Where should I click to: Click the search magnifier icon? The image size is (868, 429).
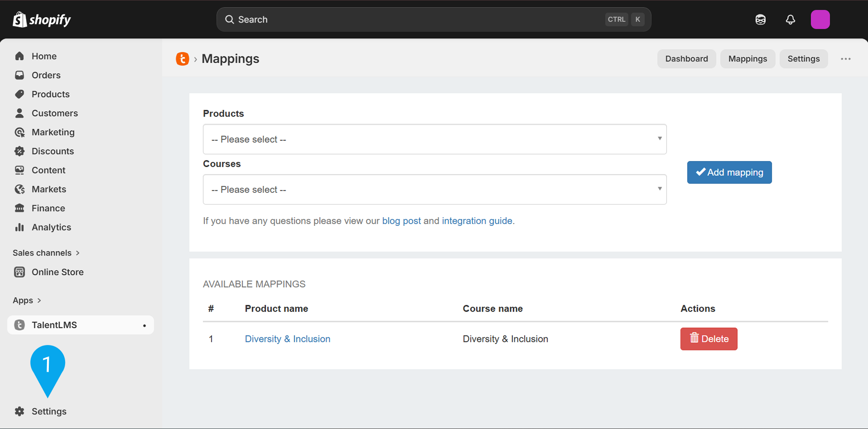click(230, 19)
